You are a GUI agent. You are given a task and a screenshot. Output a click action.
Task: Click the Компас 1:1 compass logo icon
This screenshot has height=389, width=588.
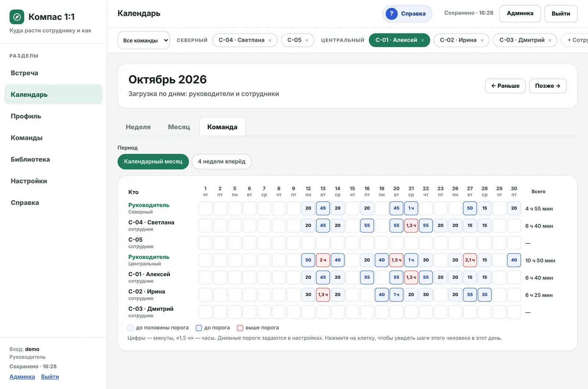pyautogui.click(x=17, y=17)
